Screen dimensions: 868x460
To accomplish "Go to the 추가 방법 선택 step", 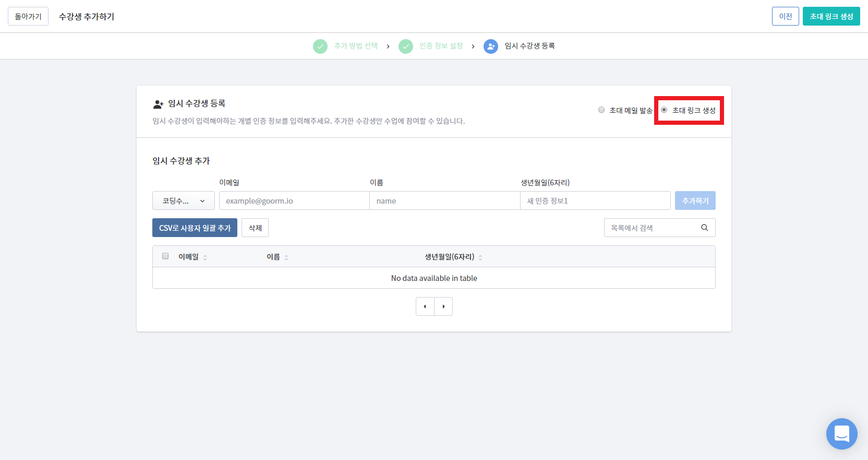I will point(356,46).
